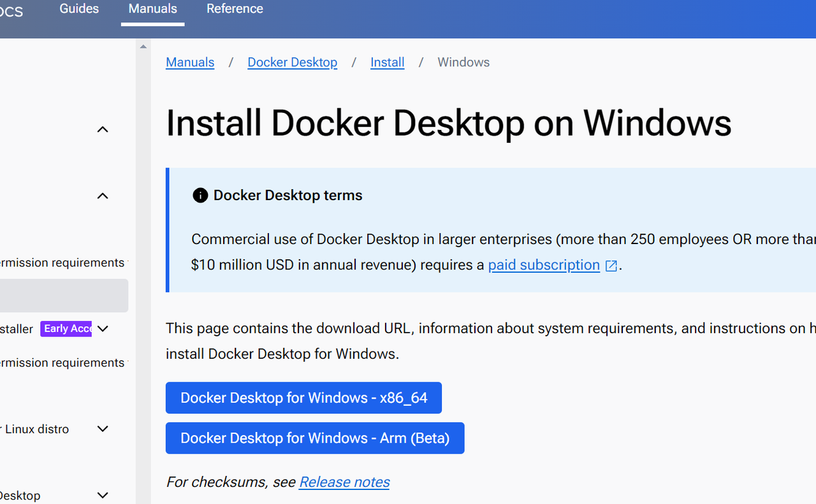Download Docker Desktop for Windows Arm (Beta)
The height and width of the screenshot is (504, 816).
(x=315, y=438)
